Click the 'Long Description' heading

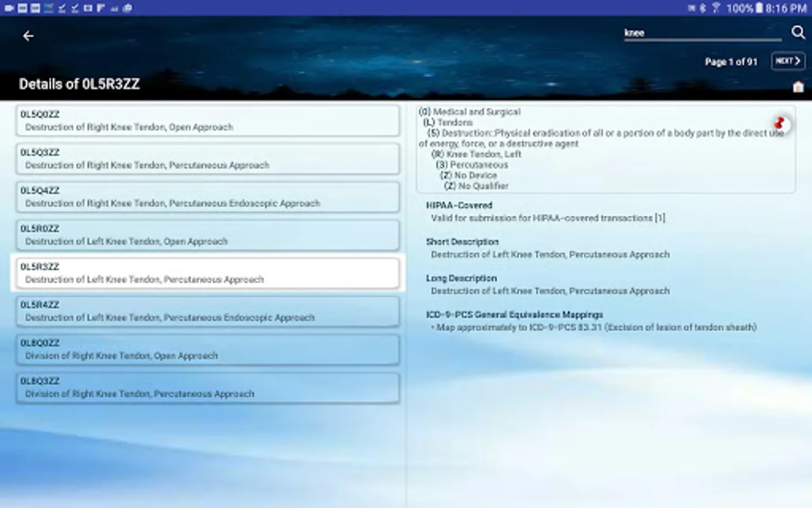(x=461, y=278)
